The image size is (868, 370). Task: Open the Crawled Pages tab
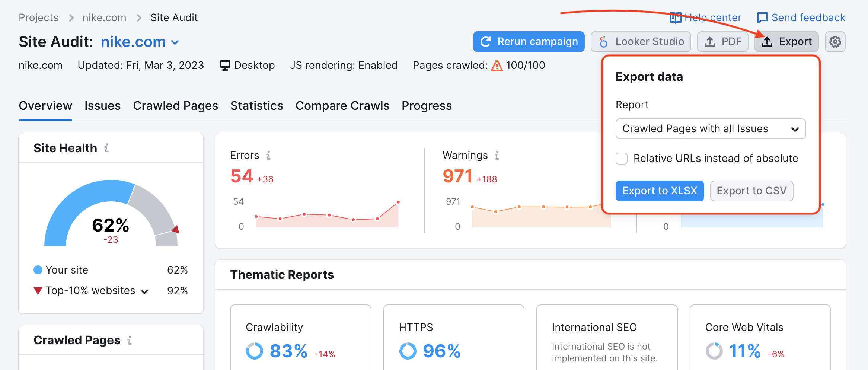[x=175, y=106]
